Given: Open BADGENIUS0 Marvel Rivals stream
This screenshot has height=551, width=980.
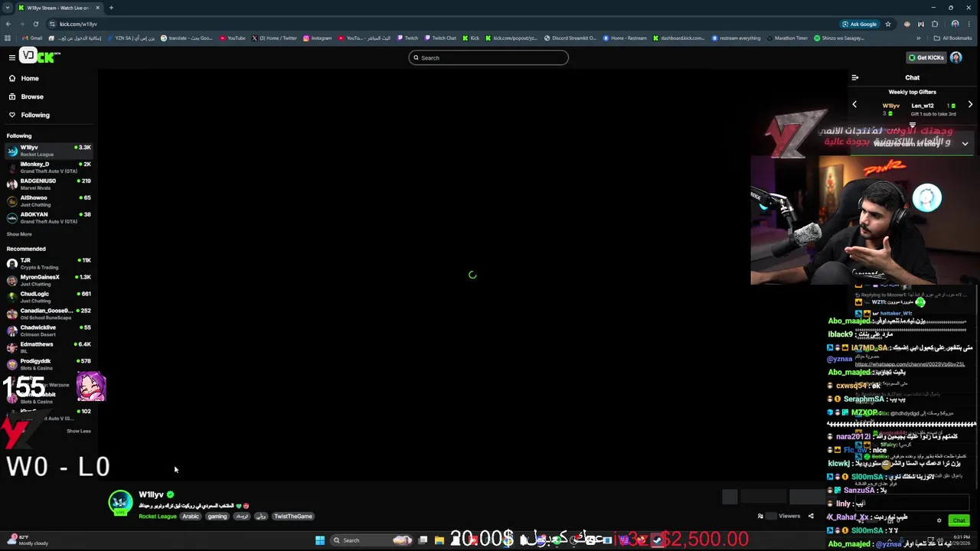Looking at the screenshot, I should click(49, 184).
